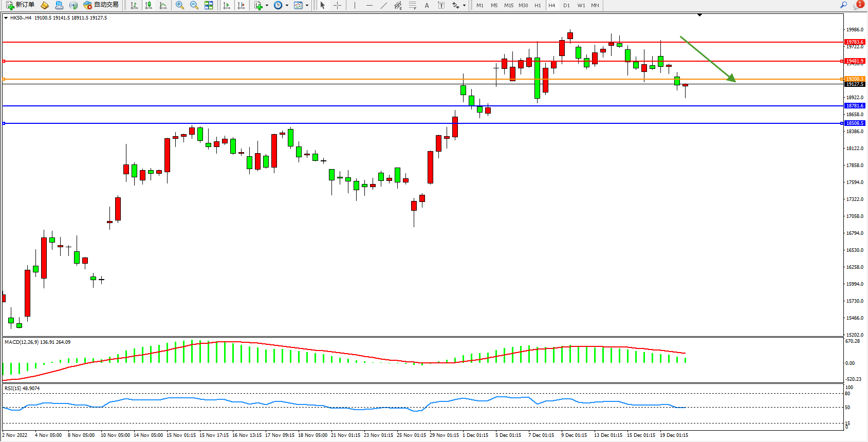Viewport: 868px width, 442px height.
Task: Switch chart to candlestick mode
Action: 149,5
